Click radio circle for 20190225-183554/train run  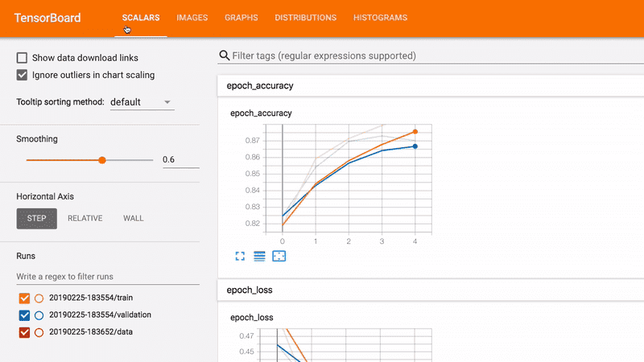click(39, 298)
